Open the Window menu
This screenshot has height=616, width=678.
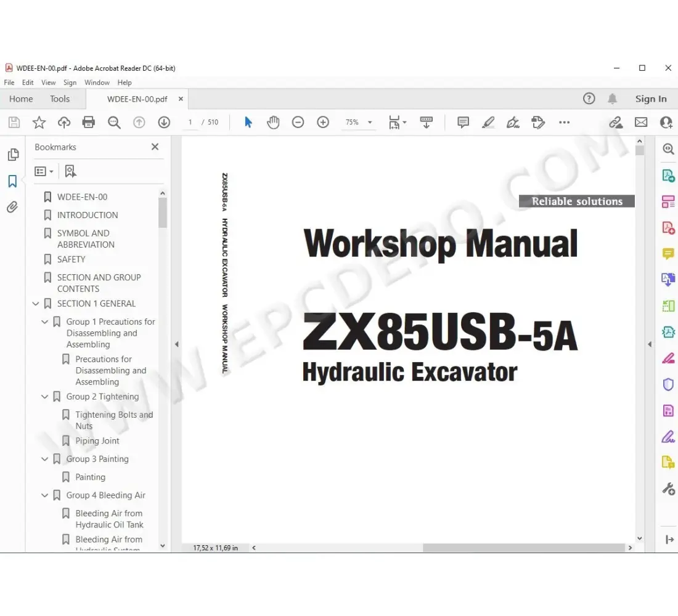97,83
